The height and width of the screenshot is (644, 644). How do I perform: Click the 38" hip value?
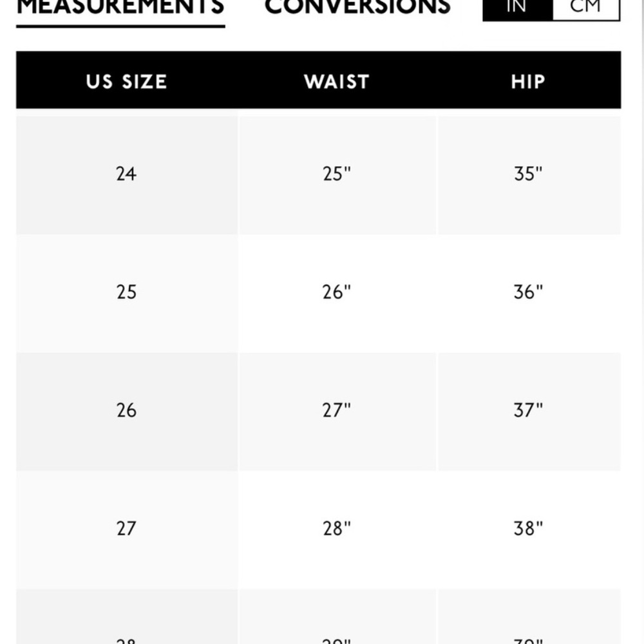pos(529,529)
